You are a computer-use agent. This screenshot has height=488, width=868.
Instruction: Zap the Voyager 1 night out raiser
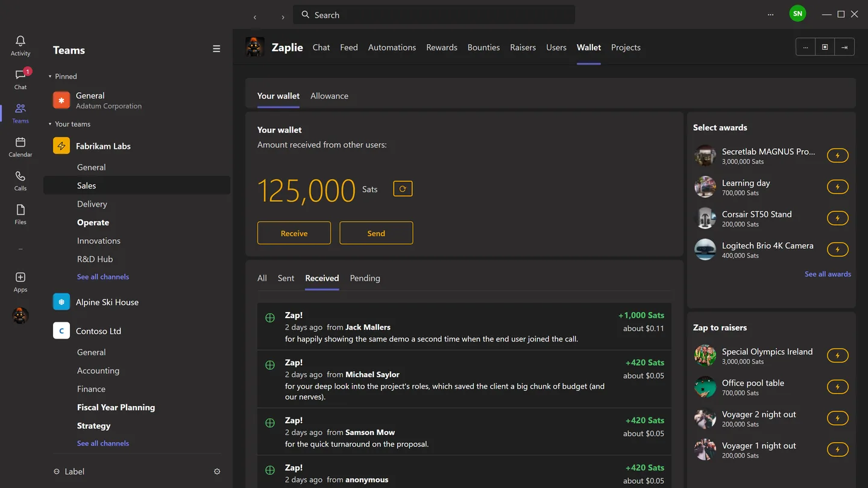tap(837, 449)
